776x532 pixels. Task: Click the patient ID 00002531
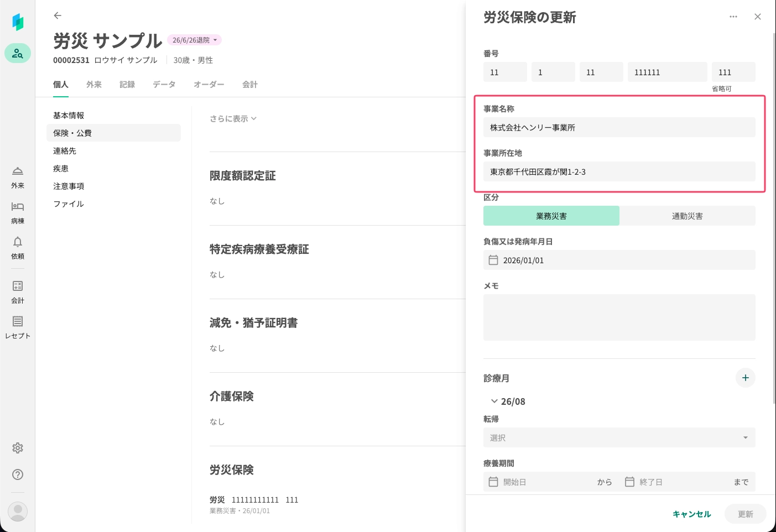pos(71,60)
